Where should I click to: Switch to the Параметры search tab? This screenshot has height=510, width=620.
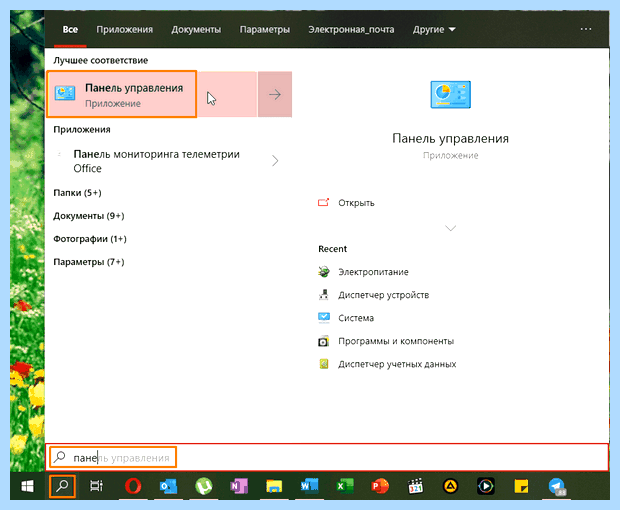click(x=265, y=30)
